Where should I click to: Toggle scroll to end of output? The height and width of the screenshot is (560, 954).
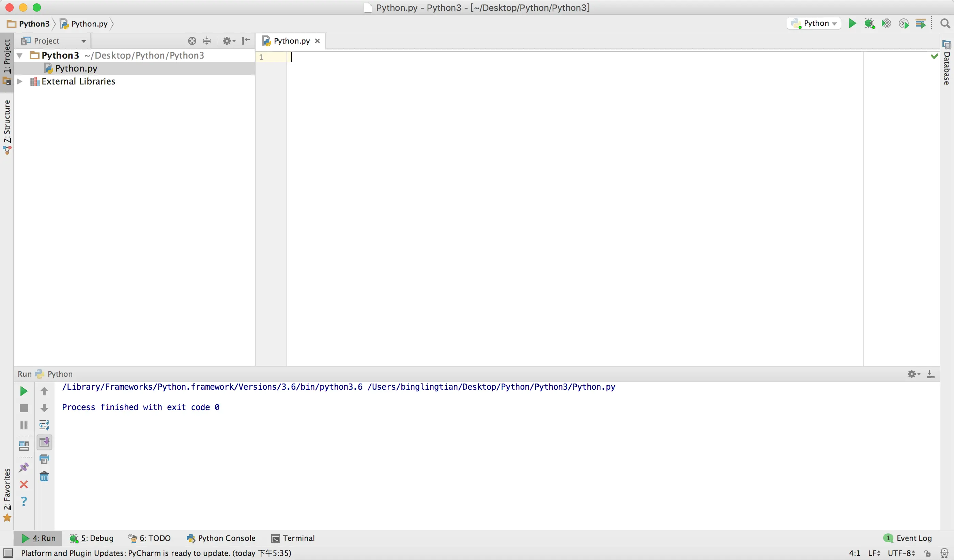[44, 442]
